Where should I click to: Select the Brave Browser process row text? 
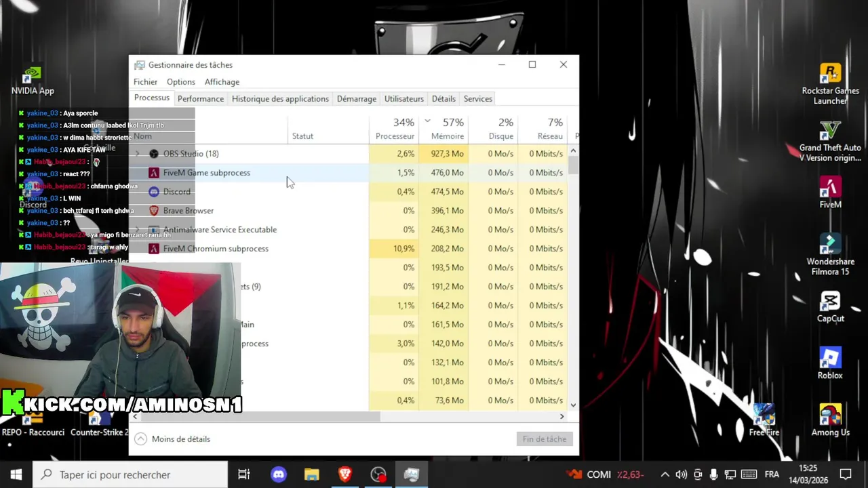click(x=189, y=211)
